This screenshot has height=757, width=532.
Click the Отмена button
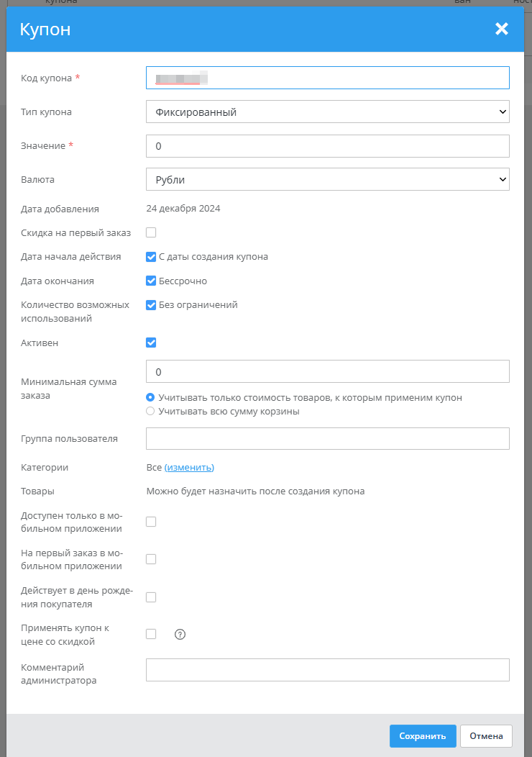pos(486,736)
